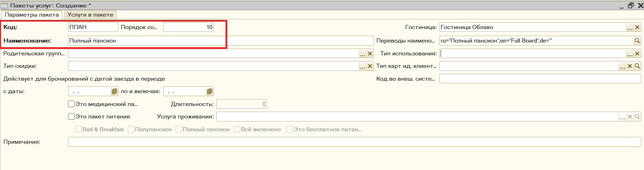Click the Код input field
The image size is (644, 170).
click(x=93, y=27)
